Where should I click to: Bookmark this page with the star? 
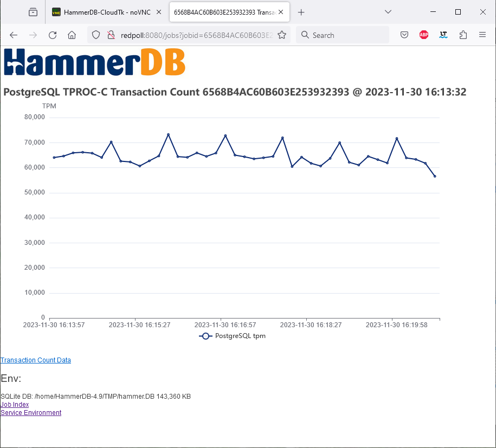pos(282,35)
